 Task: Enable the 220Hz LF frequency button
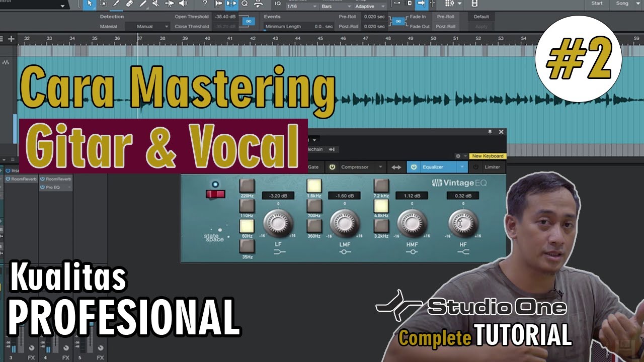[x=247, y=187]
